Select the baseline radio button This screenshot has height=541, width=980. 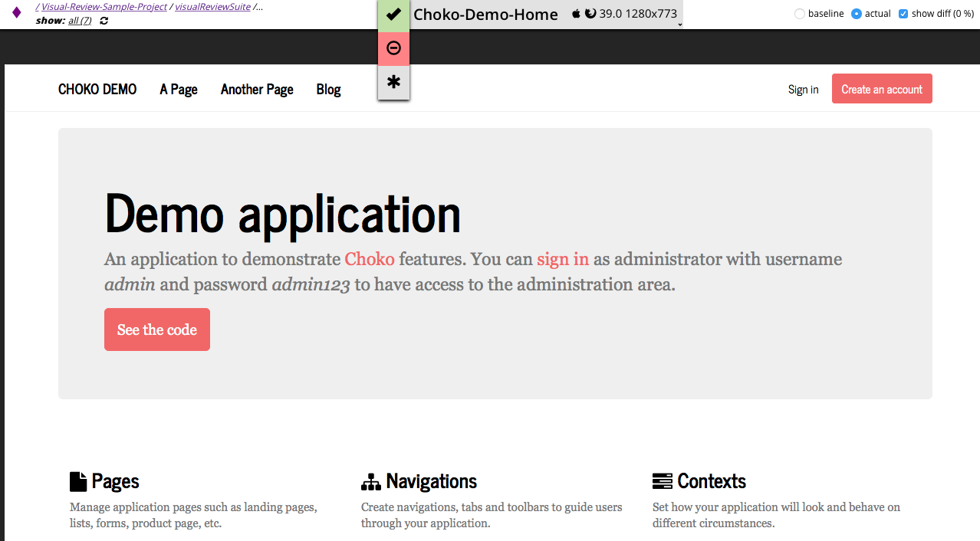pos(800,14)
